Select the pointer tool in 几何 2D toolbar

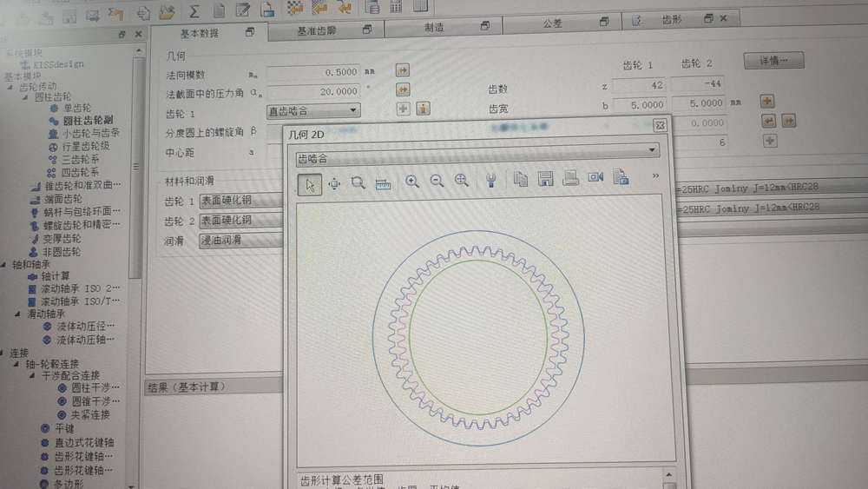(310, 184)
